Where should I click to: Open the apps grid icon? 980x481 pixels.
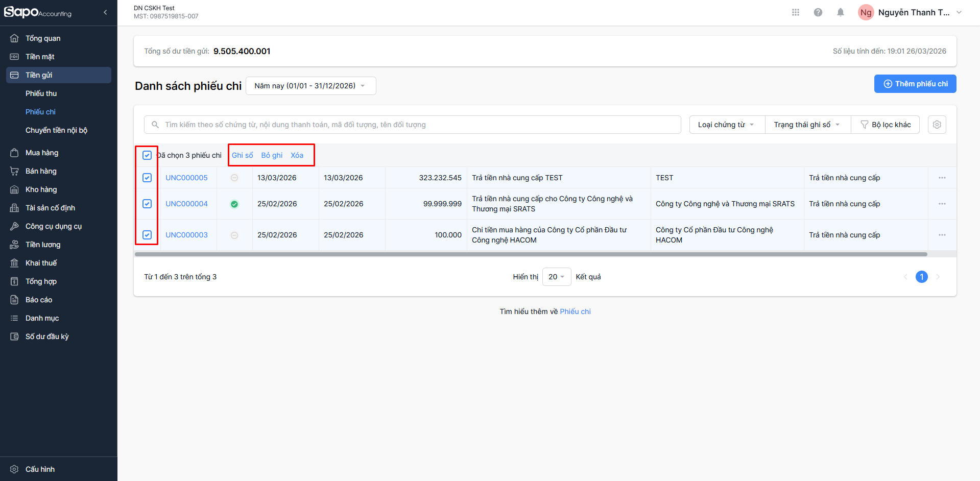point(795,12)
